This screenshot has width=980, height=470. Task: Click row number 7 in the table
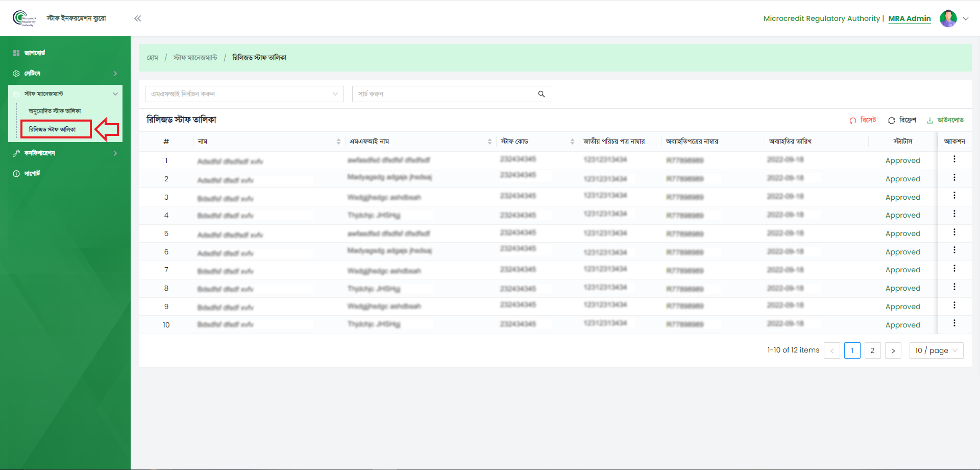coord(166,270)
